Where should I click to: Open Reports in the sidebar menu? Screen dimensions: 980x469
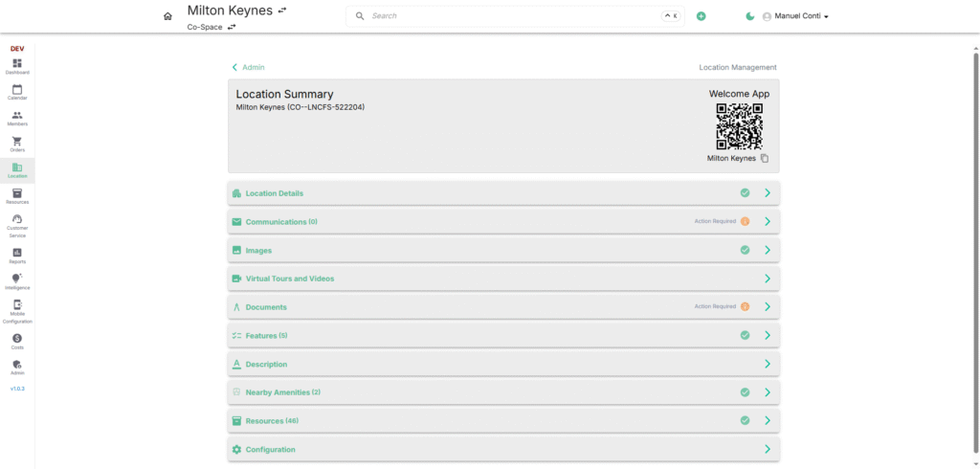coord(17,255)
